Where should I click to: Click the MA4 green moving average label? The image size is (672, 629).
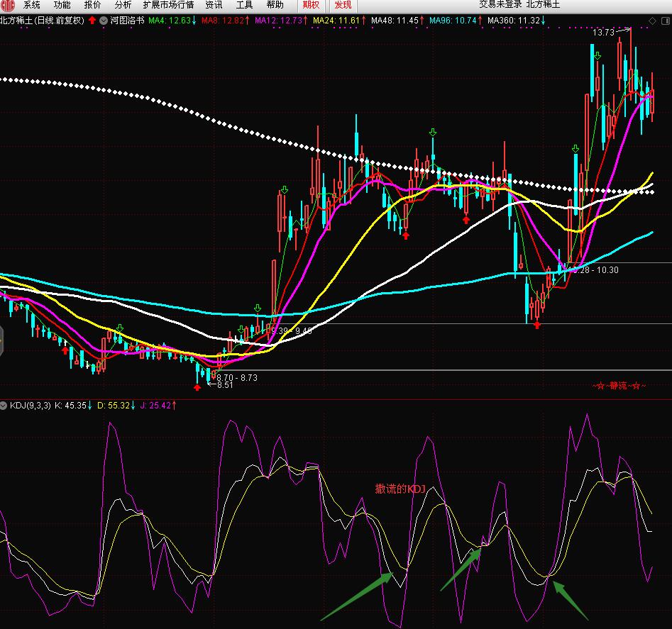[x=169, y=21]
